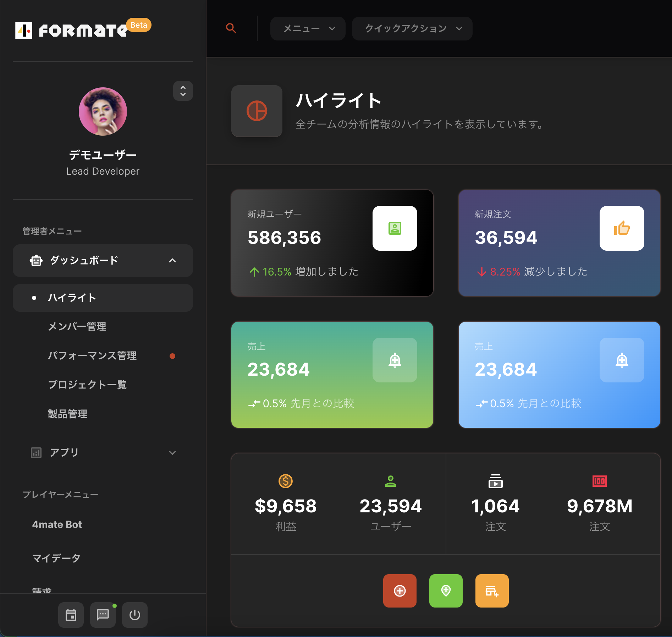This screenshot has height=637, width=672.
Task: Click the デモユーザー profile avatar
Action: pos(103,111)
